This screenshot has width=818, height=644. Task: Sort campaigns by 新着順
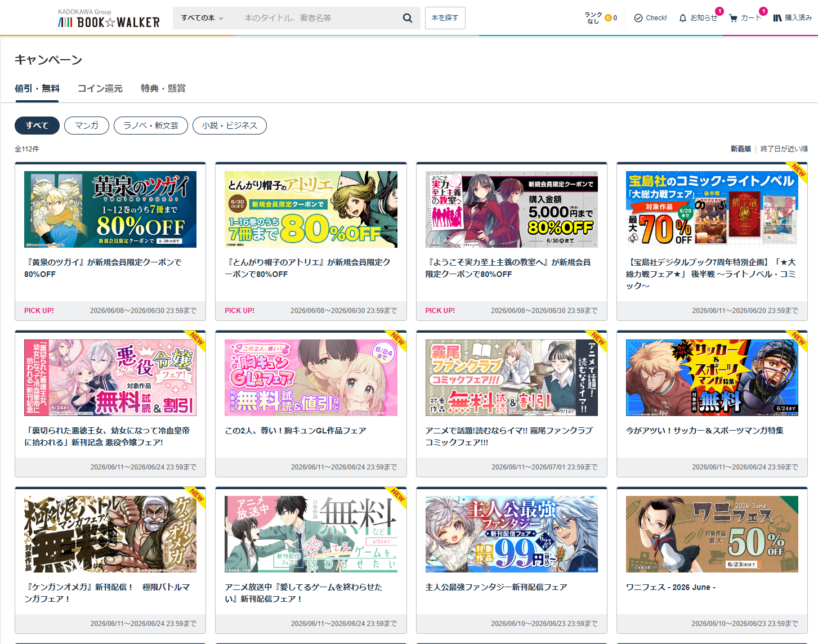point(740,149)
